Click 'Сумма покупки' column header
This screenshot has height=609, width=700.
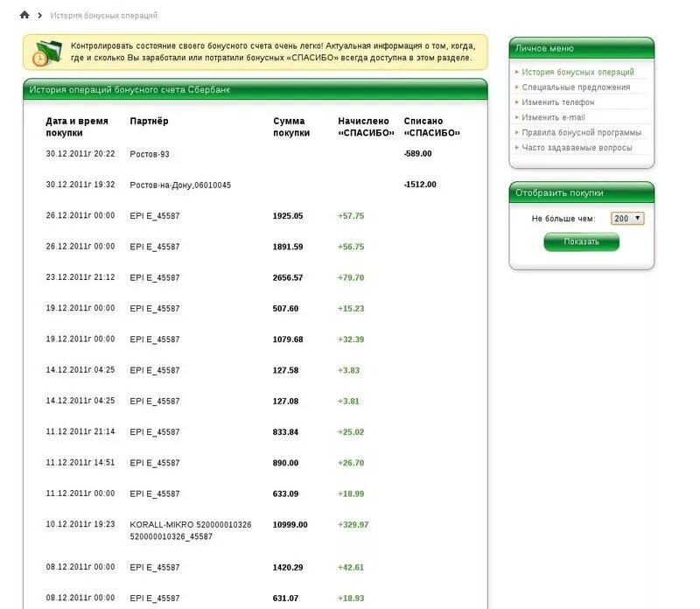tap(291, 127)
